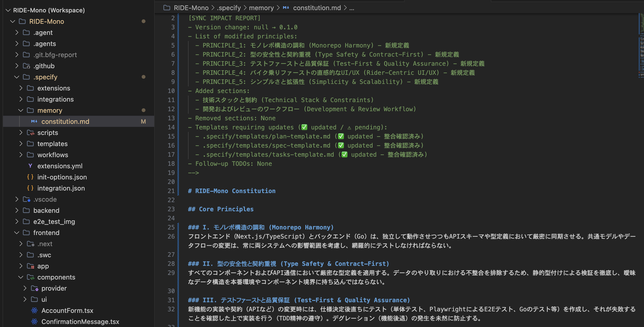644x327 pixels.
Task: Open constitution.md in the explorer tree
Action: click(x=65, y=122)
